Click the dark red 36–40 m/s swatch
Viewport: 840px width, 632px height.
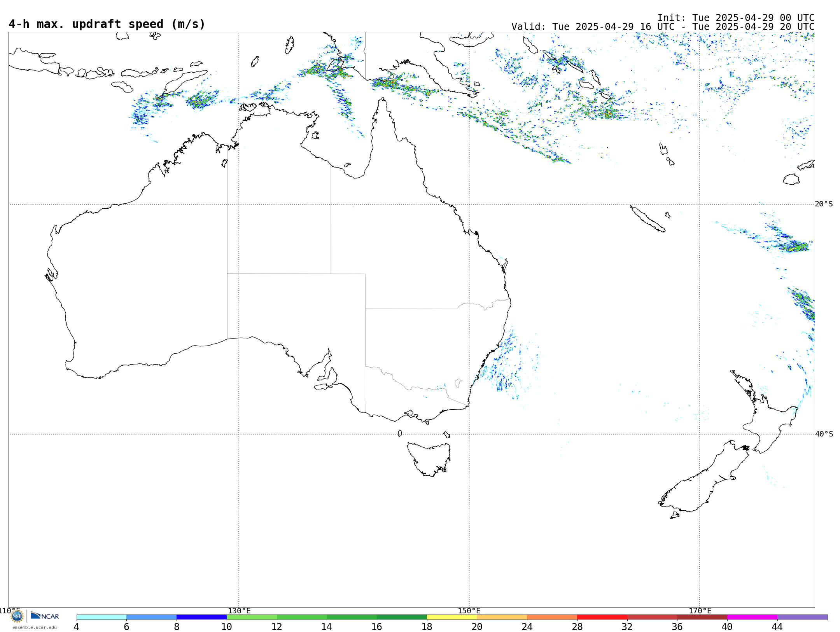click(x=702, y=617)
